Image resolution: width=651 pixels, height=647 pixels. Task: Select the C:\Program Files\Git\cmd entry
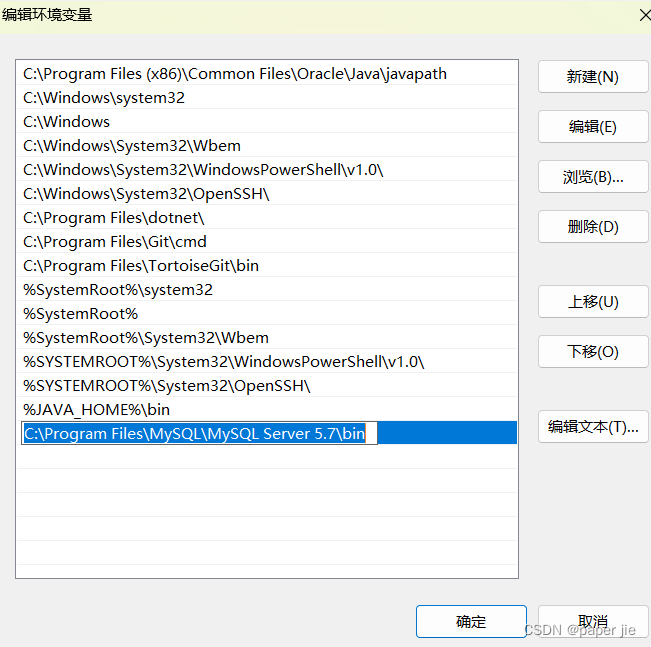pyautogui.click(x=267, y=242)
